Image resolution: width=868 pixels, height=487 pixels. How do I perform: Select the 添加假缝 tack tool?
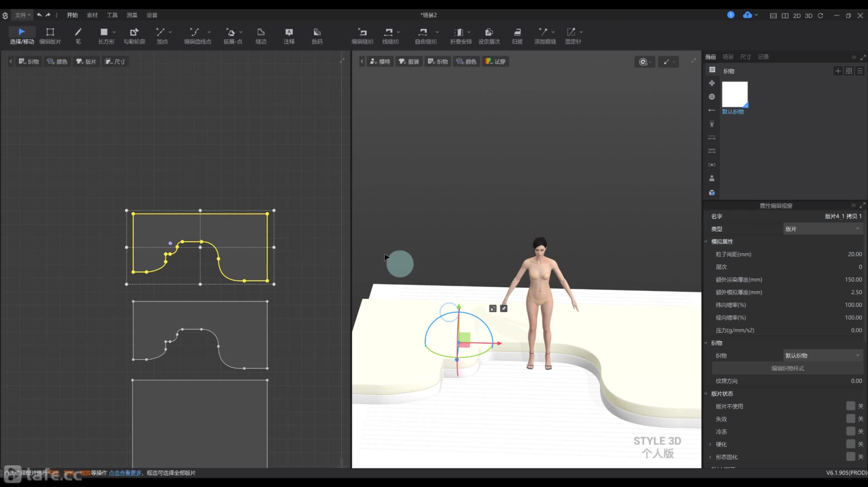coord(545,36)
